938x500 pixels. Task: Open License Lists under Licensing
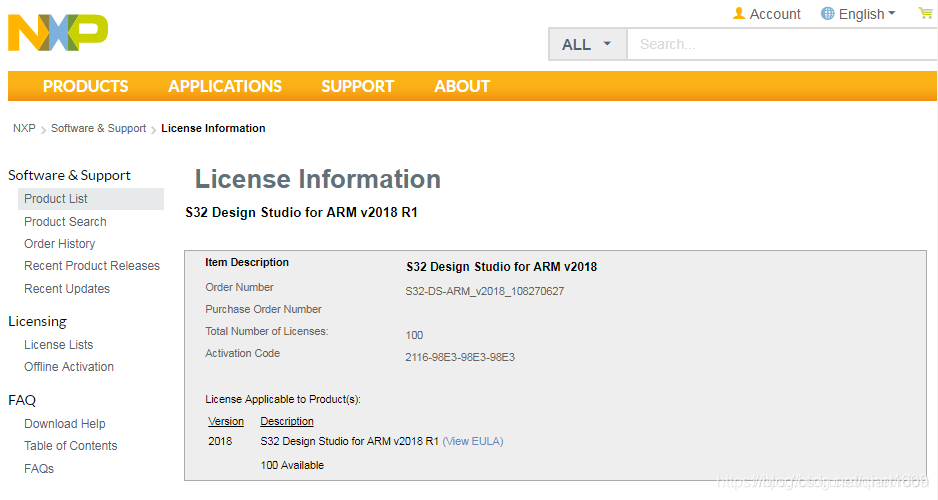[x=58, y=345]
